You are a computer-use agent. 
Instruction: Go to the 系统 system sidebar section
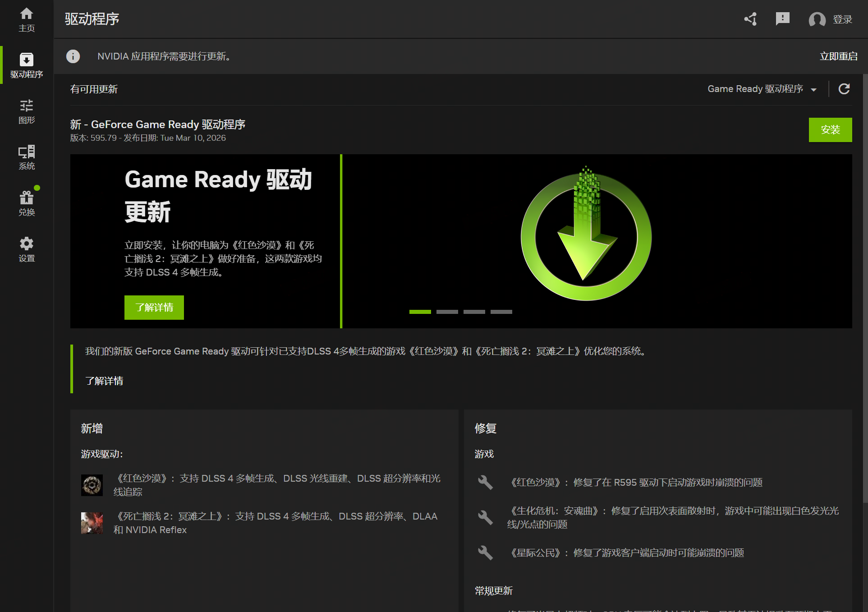click(x=27, y=157)
